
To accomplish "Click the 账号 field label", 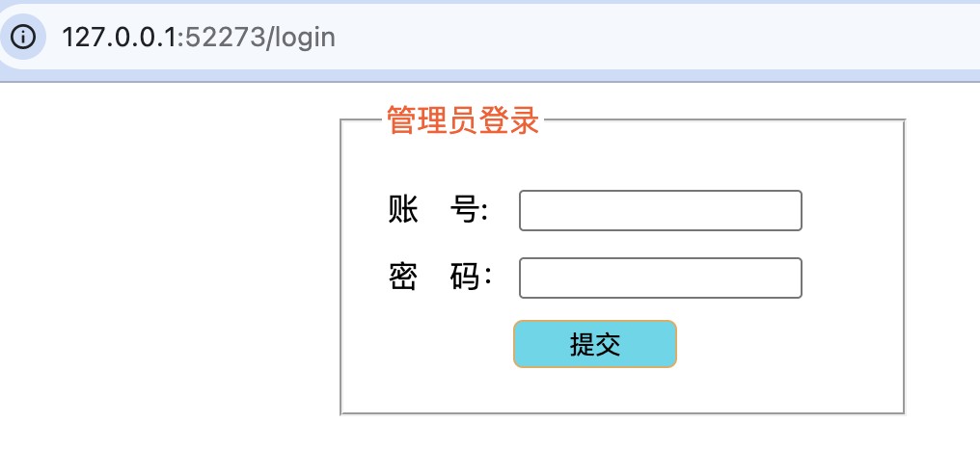I will click(437, 210).
